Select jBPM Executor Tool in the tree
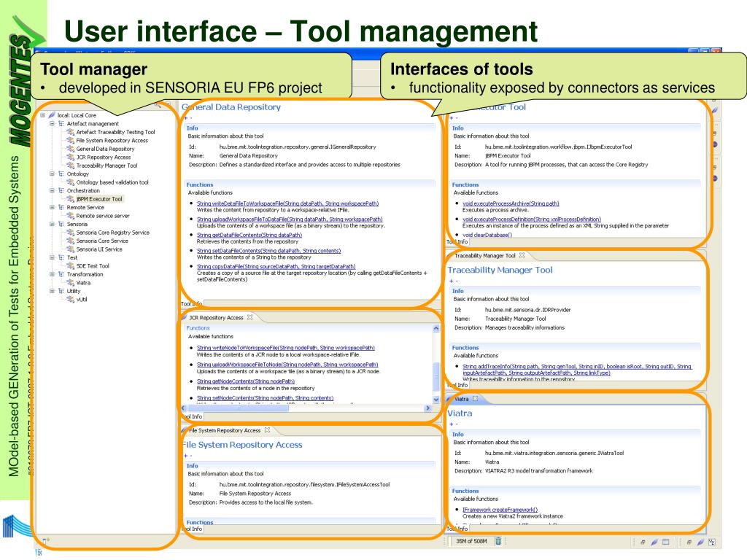 pyautogui.click(x=99, y=199)
